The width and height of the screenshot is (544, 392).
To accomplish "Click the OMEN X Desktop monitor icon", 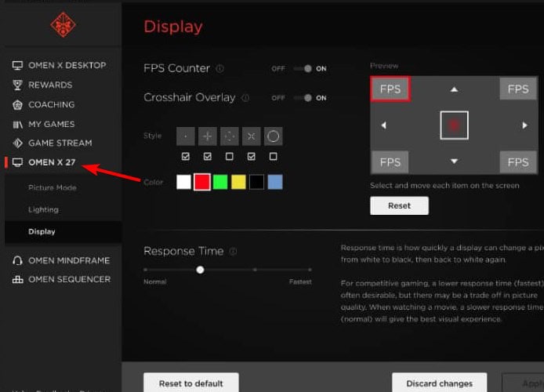I will click(17, 65).
